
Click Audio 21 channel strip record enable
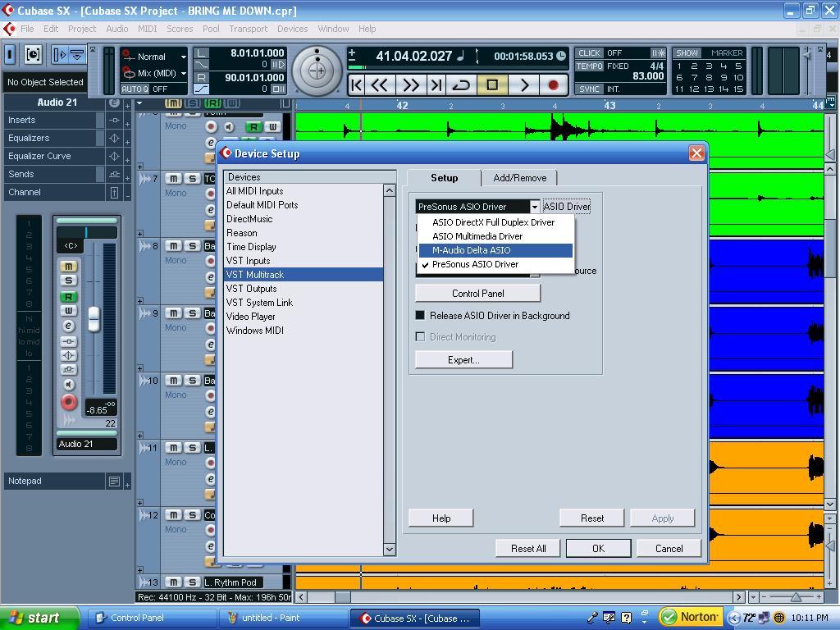[x=69, y=402]
